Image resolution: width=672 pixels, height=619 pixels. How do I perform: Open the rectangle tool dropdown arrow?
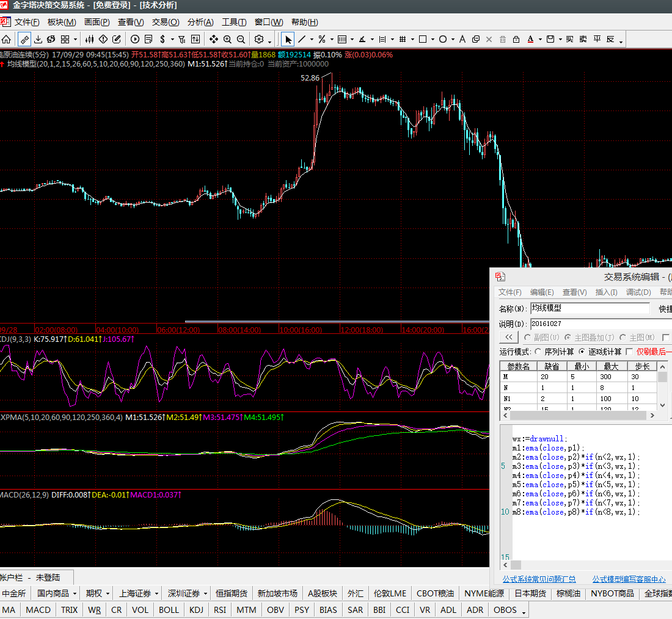click(433, 40)
